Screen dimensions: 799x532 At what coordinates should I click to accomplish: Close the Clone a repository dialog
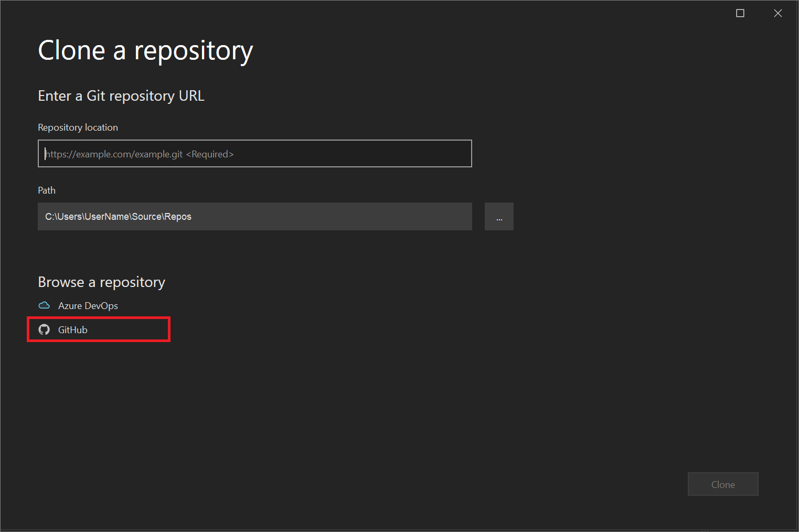tap(777, 13)
